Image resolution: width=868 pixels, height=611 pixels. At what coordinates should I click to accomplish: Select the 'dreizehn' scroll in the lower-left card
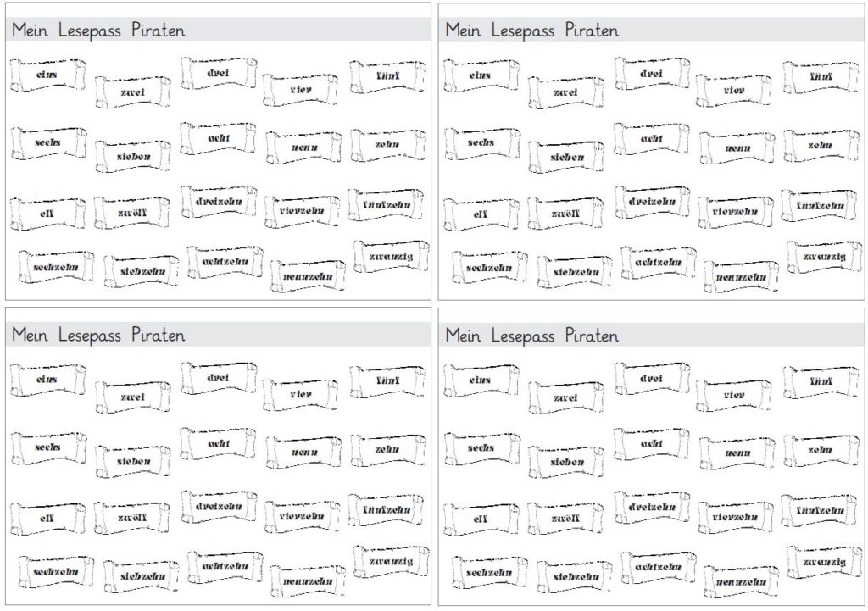click(220, 507)
